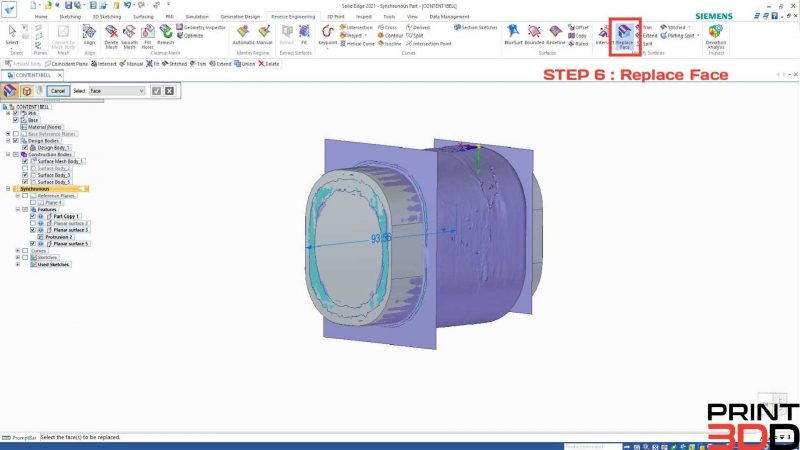Uncheck Surface Body_3 checkbox
The width and height of the screenshot is (800, 450).
coord(25,175)
